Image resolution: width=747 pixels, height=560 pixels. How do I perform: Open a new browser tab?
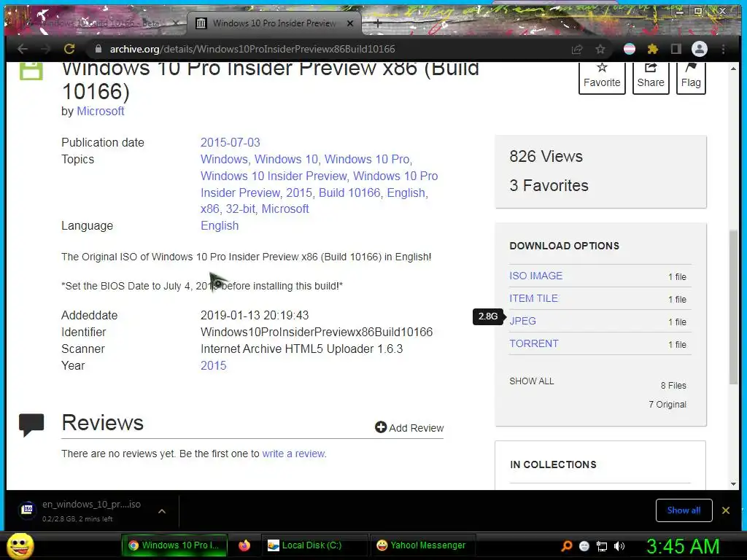[x=377, y=23]
